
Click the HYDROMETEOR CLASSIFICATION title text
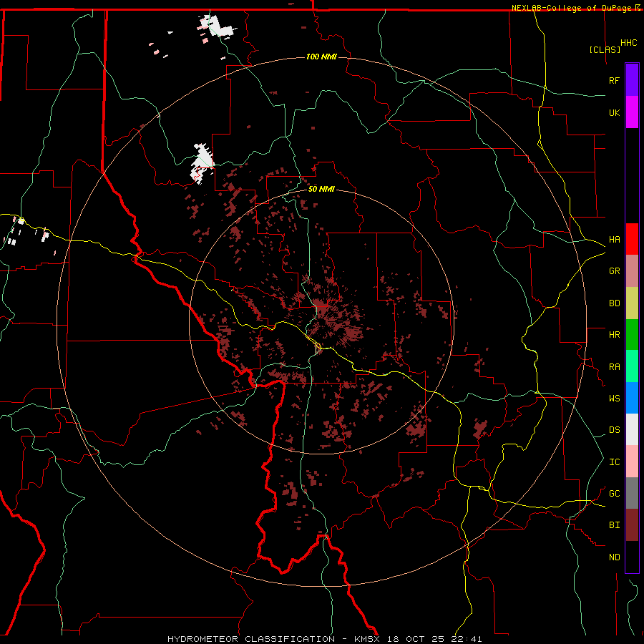click(x=251, y=639)
